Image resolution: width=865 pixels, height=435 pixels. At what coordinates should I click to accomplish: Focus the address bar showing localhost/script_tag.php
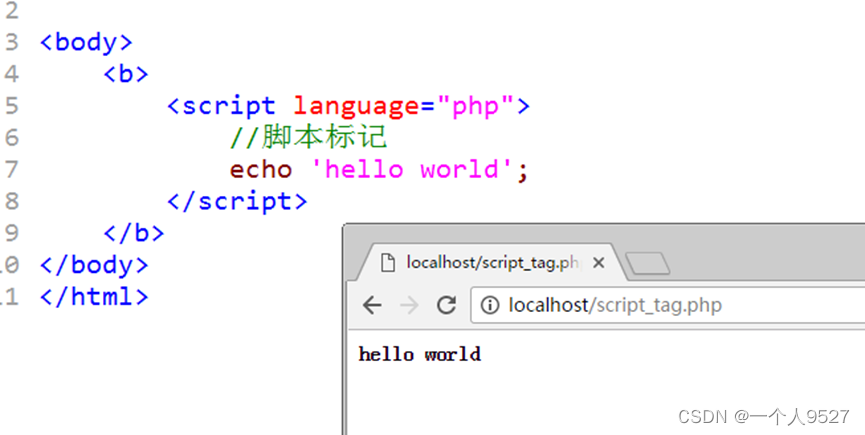[x=668, y=305]
